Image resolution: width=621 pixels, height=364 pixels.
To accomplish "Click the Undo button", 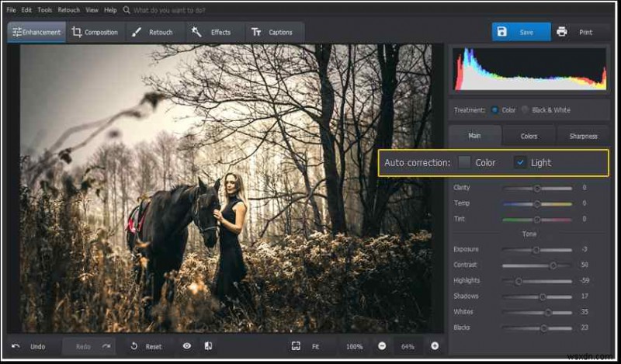I will 29,347.
